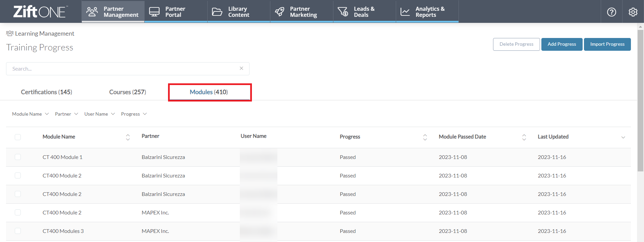Open the User Name filter dropdown
This screenshot has height=242, width=644.
pyautogui.click(x=100, y=114)
